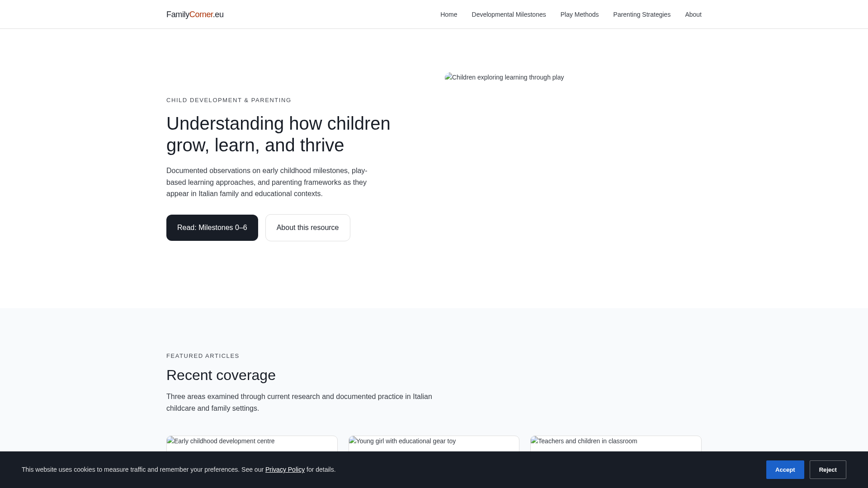This screenshot has height=488, width=868.
Task: Click the Understanding how children grow headline
Action: [x=278, y=134]
